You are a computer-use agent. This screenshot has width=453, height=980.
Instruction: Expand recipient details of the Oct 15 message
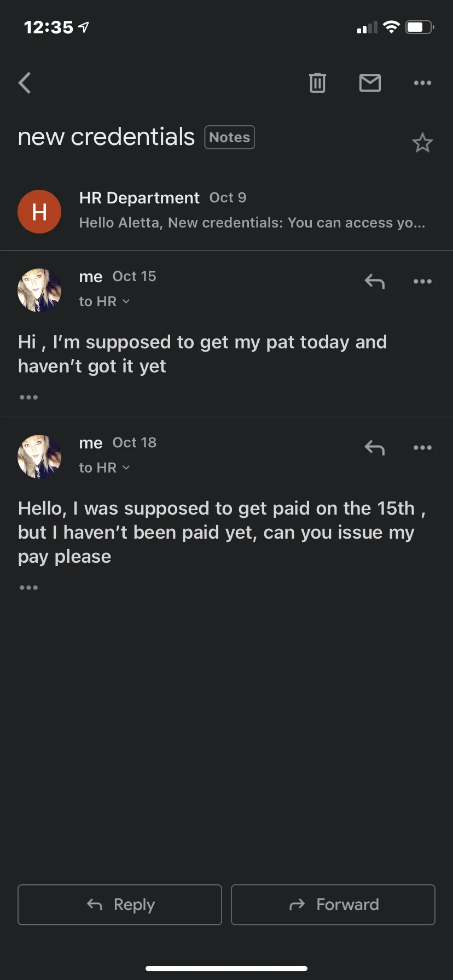[104, 301]
